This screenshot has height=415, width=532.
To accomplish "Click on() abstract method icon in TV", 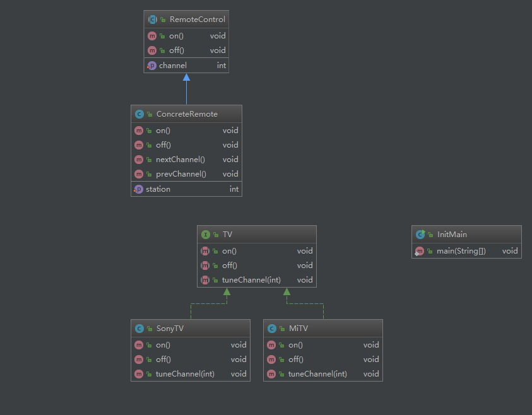I will (205, 251).
